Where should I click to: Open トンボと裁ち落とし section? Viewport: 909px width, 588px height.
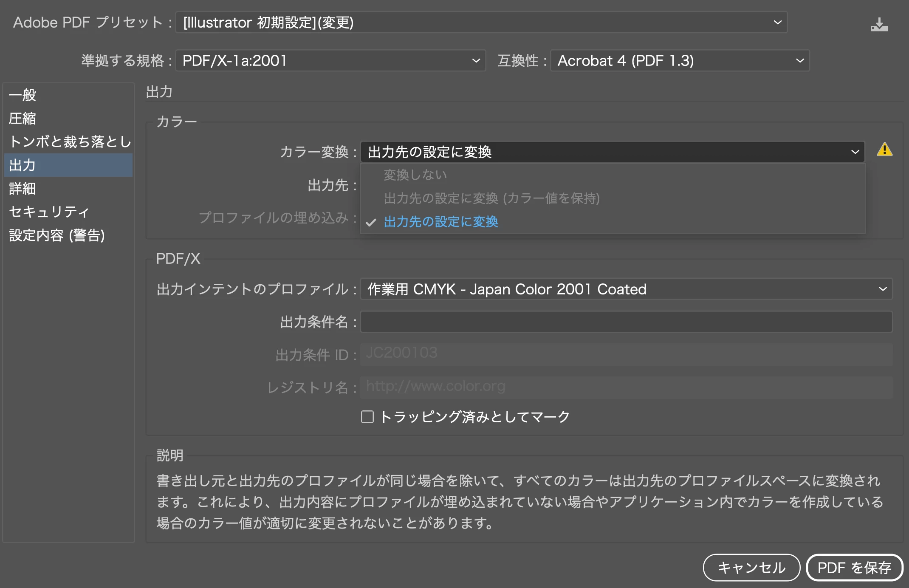[70, 141]
